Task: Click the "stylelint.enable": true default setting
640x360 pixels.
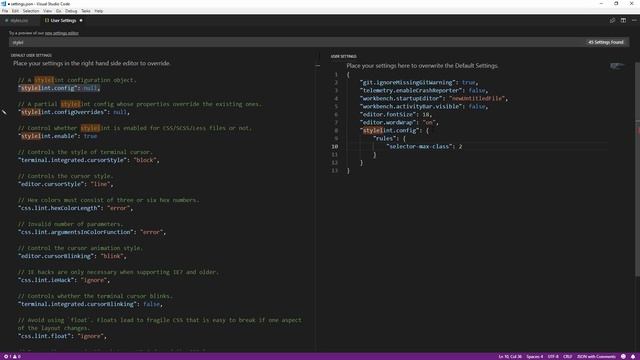Action: (57, 136)
